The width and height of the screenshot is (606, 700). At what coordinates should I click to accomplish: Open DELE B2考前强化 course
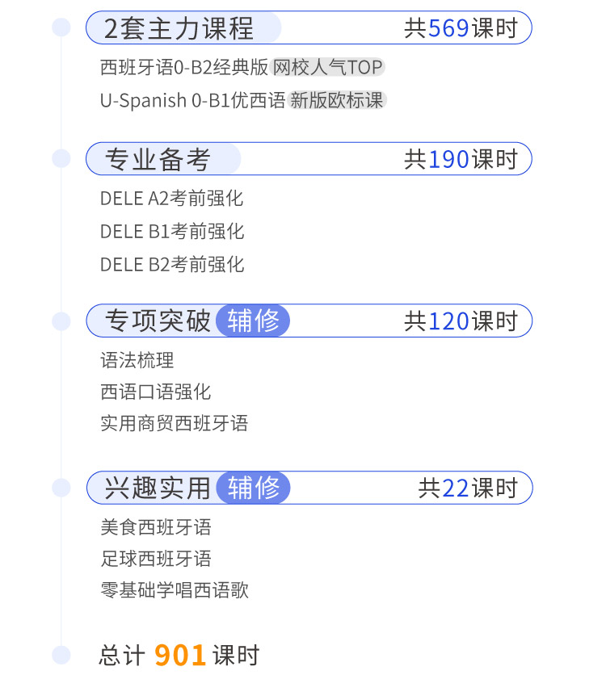pos(172,265)
